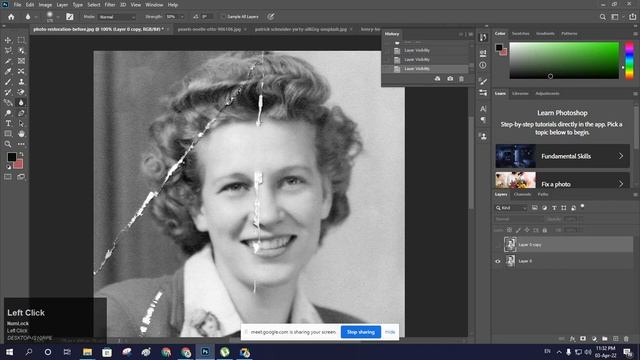640x360 pixels.
Task: Click the Stop sharing button
Action: tap(361, 332)
